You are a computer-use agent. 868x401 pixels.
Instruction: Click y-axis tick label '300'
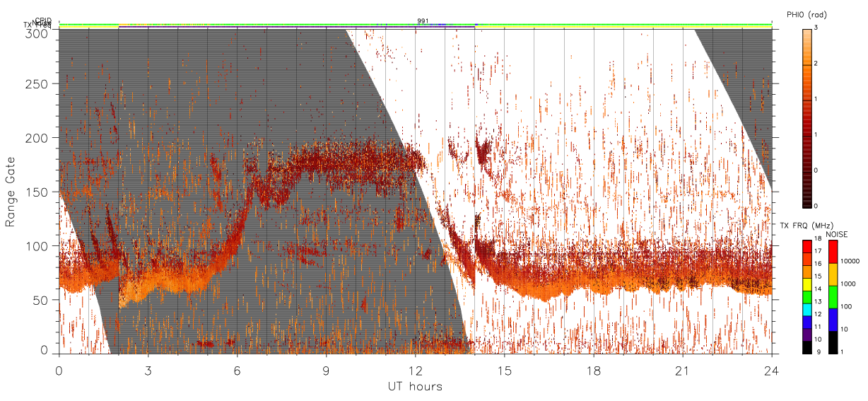(37, 33)
